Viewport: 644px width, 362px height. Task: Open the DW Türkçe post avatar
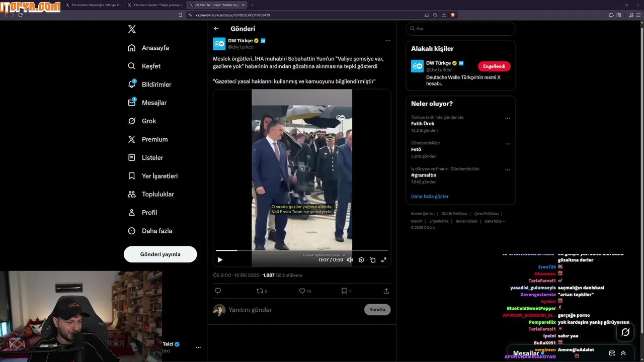tap(219, 44)
